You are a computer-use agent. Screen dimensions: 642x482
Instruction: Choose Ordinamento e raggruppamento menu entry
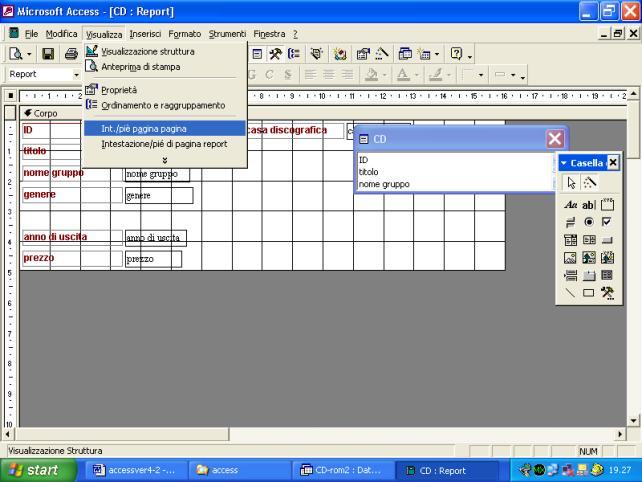click(x=165, y=105)
